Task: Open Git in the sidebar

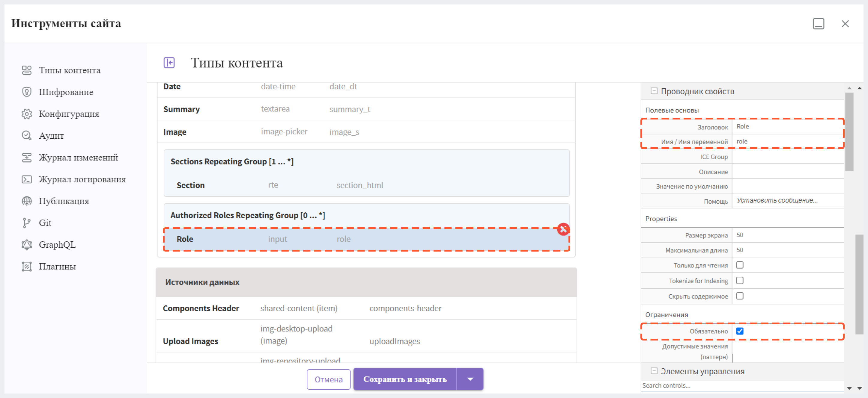Action: (x=45, y=223)
